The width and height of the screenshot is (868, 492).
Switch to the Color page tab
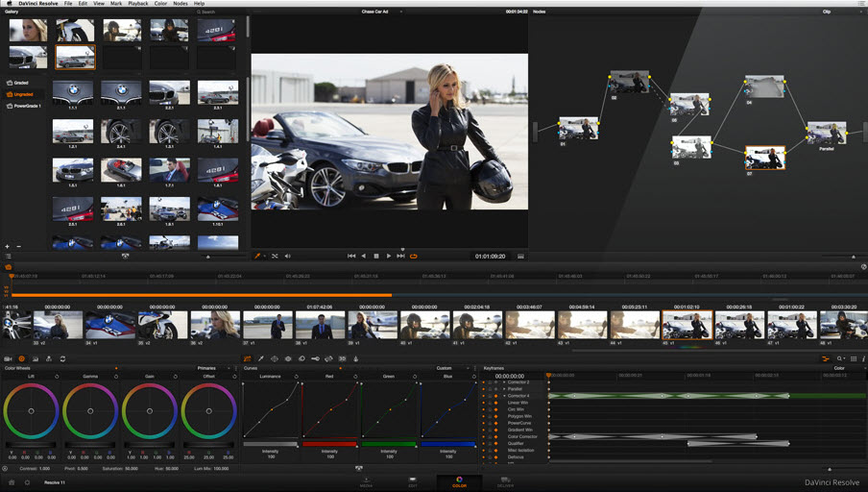tap(459, 480)
